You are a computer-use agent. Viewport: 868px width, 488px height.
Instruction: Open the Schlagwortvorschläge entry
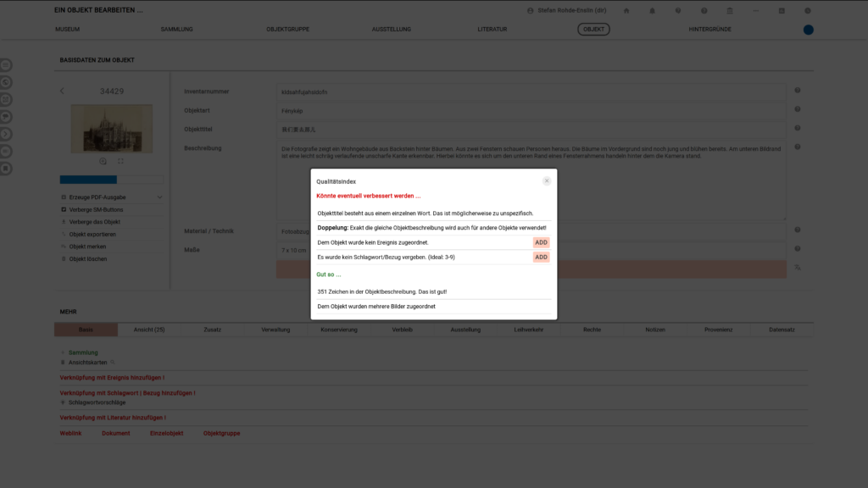(97, 402)
